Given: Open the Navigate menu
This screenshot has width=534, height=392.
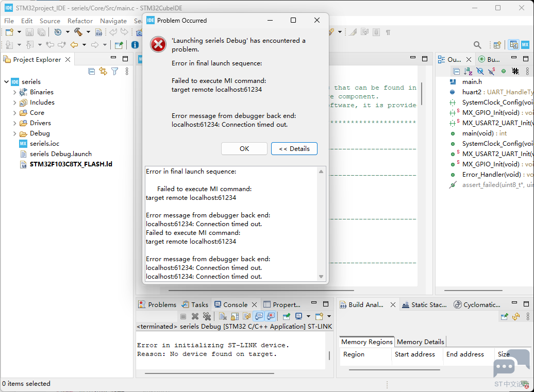Looking at the screenshot, I should tap(113, 21).
